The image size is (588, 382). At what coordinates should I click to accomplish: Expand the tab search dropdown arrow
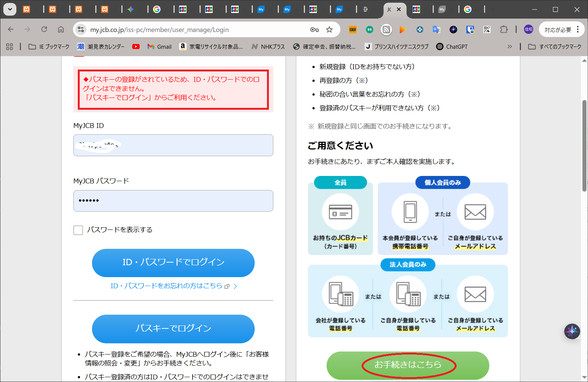tap(10, 9)
